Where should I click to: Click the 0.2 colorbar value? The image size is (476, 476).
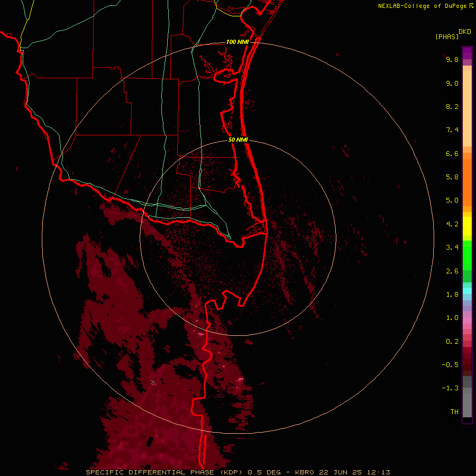452,342
